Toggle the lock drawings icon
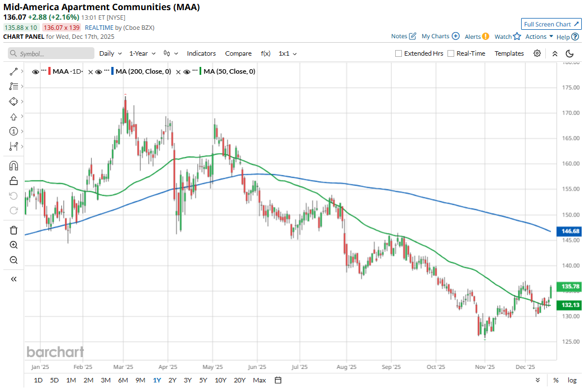 tap(13, 181)
